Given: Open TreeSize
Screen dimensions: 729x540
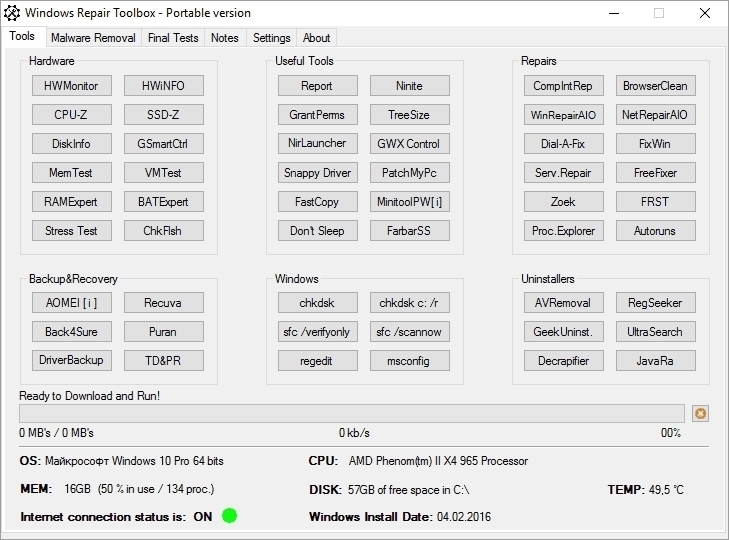Looking at the screenshot, I should pos(410,114).
